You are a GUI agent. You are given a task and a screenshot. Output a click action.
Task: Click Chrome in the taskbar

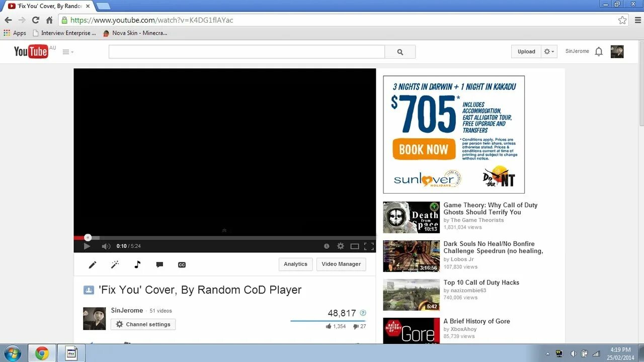point(42,353)
